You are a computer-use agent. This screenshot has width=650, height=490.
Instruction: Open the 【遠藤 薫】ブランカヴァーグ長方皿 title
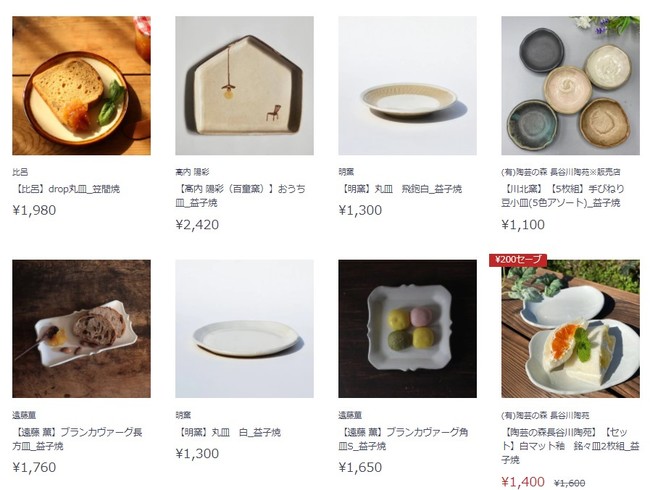(x=78, y=439)
